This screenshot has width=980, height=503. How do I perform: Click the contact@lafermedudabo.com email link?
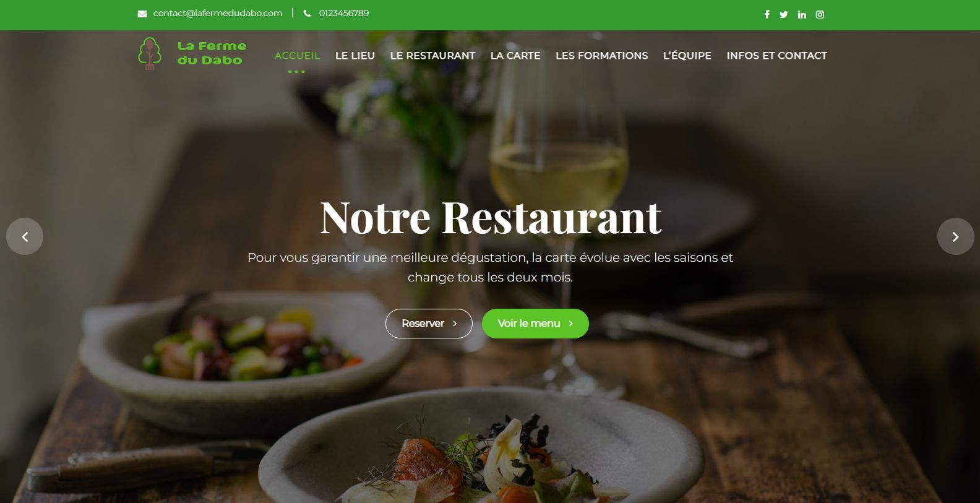pos(218,13)
